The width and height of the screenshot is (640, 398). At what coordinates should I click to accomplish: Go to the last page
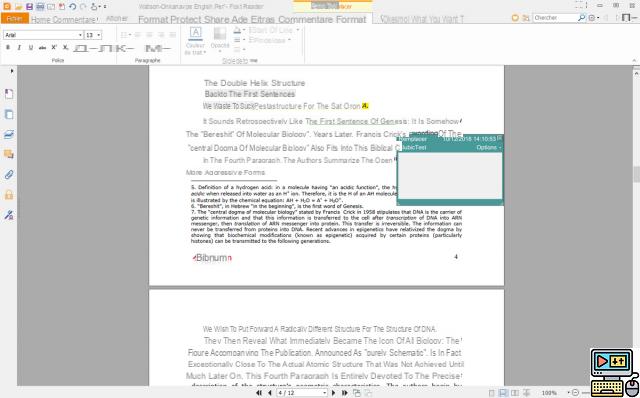point(344,393)
